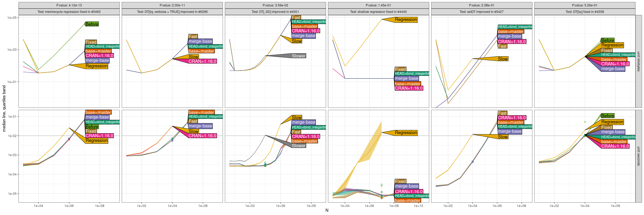Select 'Test: setDT improved in #5427' strip
The height and width of the screenshot is (215, 644).
coord(482,12)
